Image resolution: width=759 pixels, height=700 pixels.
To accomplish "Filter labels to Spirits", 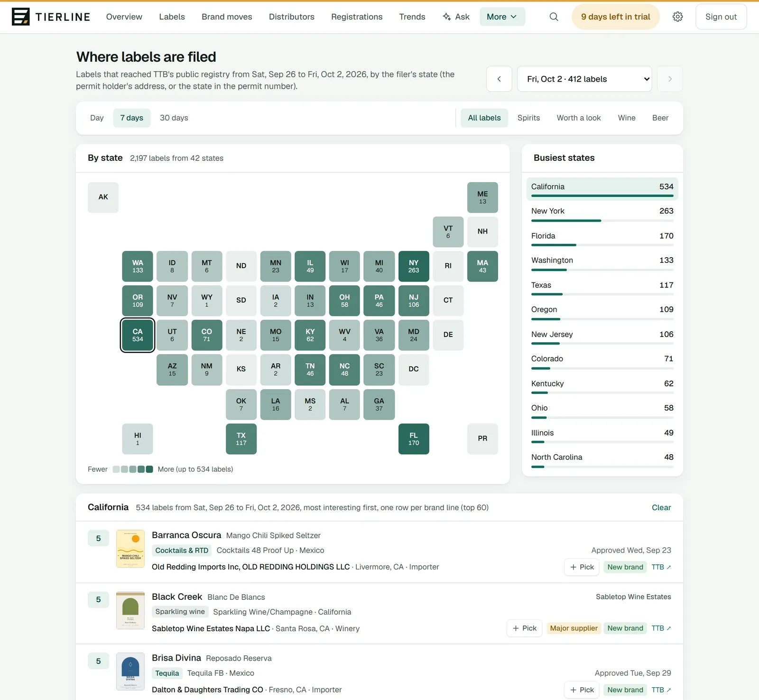I will coord(529,118).
